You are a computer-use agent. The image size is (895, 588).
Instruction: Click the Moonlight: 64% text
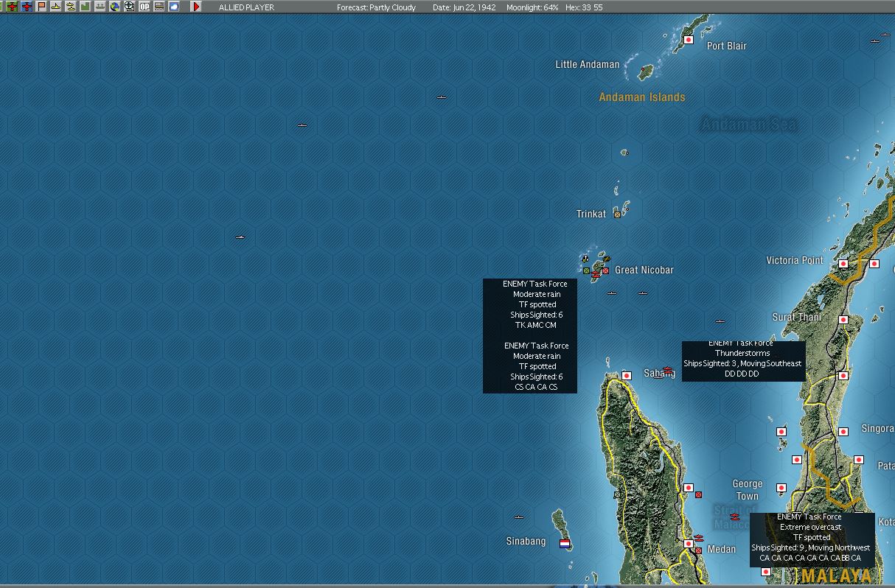[x=532, y=7]
